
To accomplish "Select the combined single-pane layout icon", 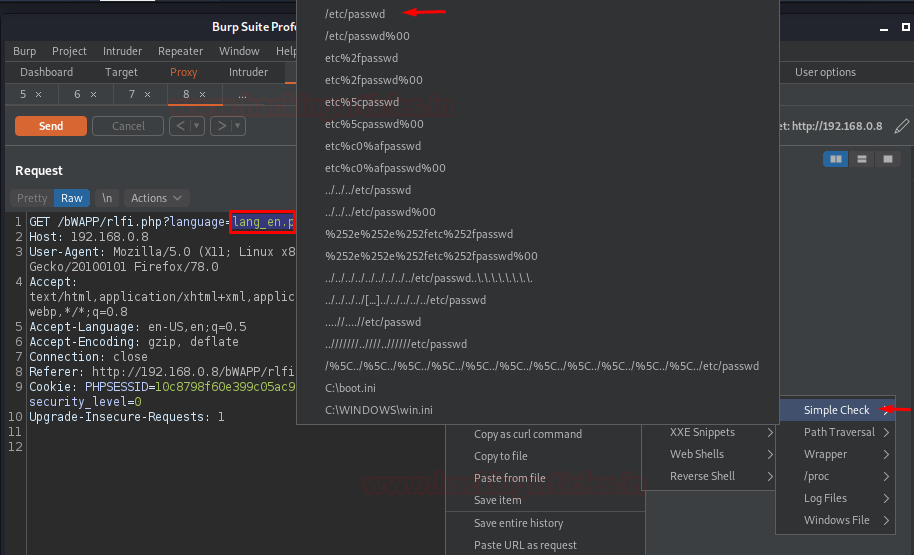I will [x=888, y=159].
